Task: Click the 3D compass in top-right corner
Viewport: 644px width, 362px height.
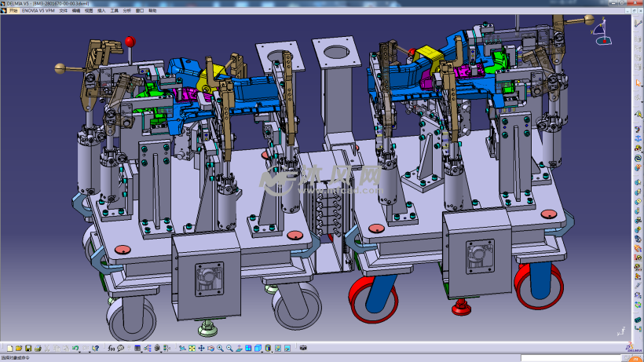Action: pyautogui.click(x=599, y=30)
